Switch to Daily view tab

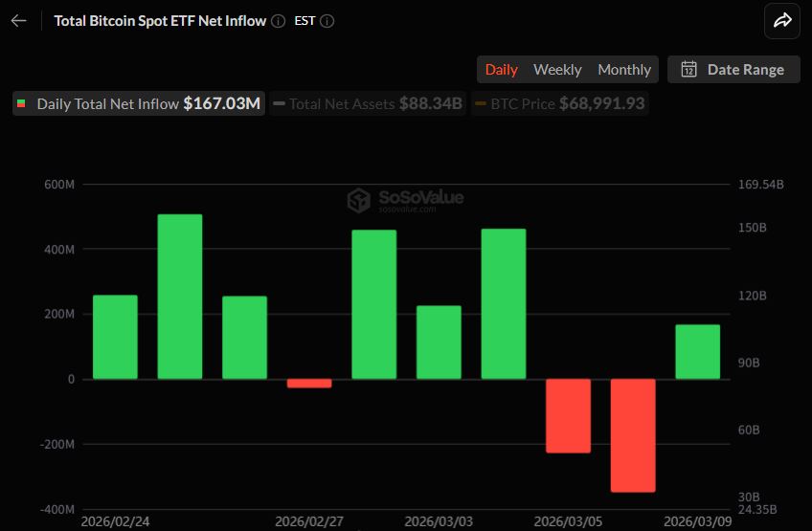501,69
